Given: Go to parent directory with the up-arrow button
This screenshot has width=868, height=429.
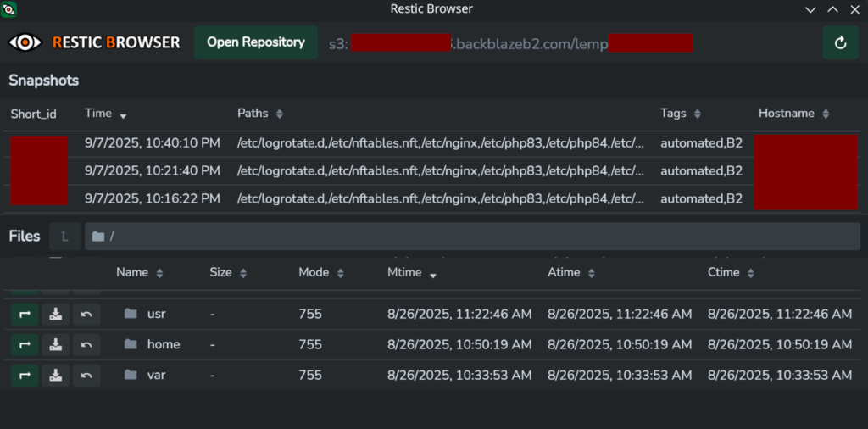Looking at the screenshot, I should [x=64, y=237].
